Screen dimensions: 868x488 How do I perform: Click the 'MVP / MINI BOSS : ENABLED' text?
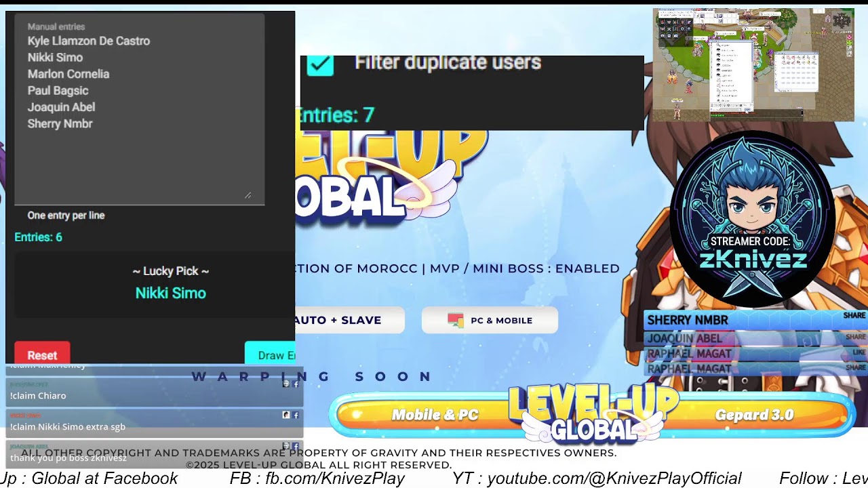(x=525, y=268)
